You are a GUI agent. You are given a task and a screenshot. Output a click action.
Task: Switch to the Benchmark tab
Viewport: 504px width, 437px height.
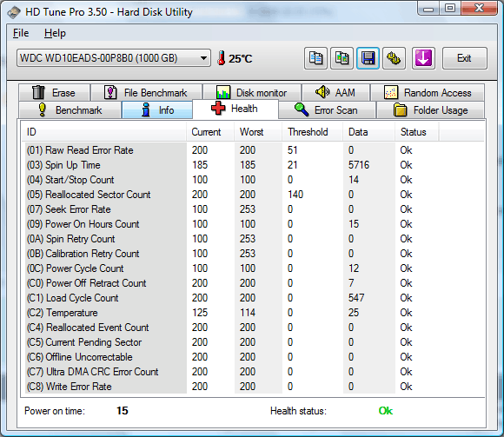pos(70,110)
